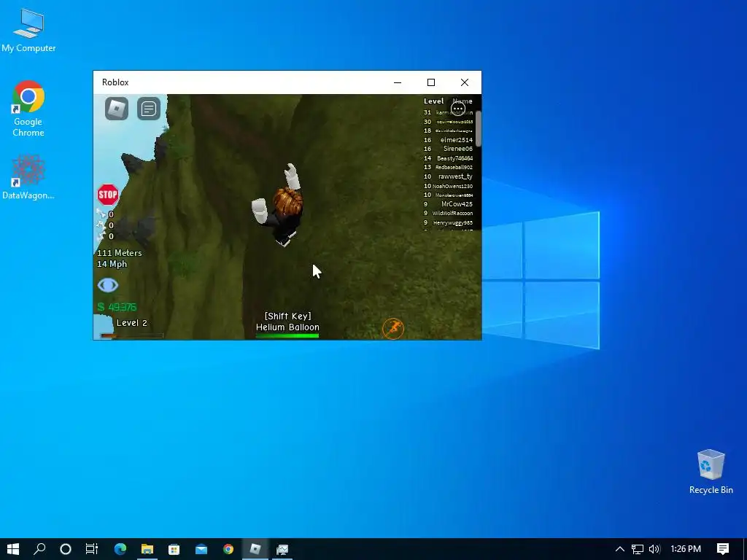Click the green money amount display
The width and height of the screenshot is (747, 560).
pos(117,307)
